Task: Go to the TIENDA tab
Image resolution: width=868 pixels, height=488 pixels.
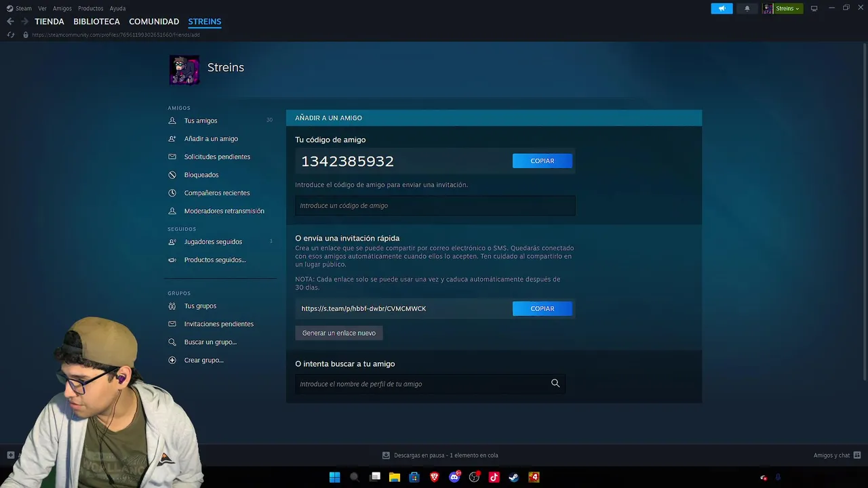Action: coord(50,22)
